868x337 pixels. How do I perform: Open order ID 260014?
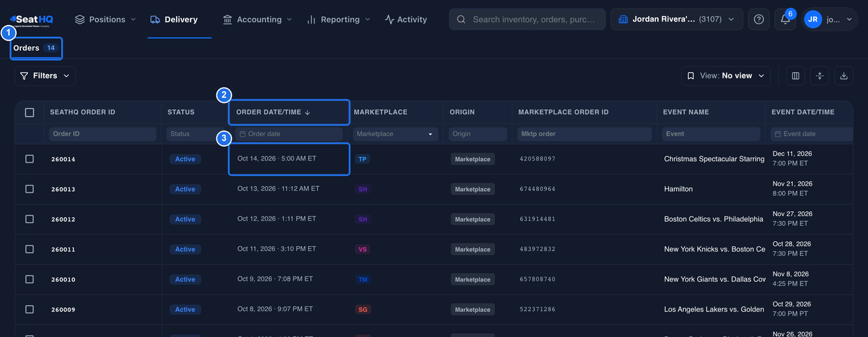(63, 159)
